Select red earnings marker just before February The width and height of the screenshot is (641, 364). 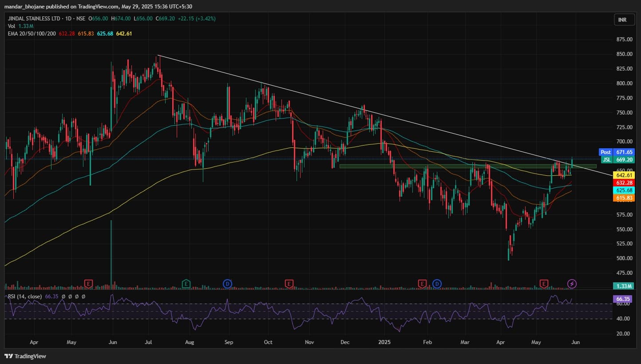point(422,283)
